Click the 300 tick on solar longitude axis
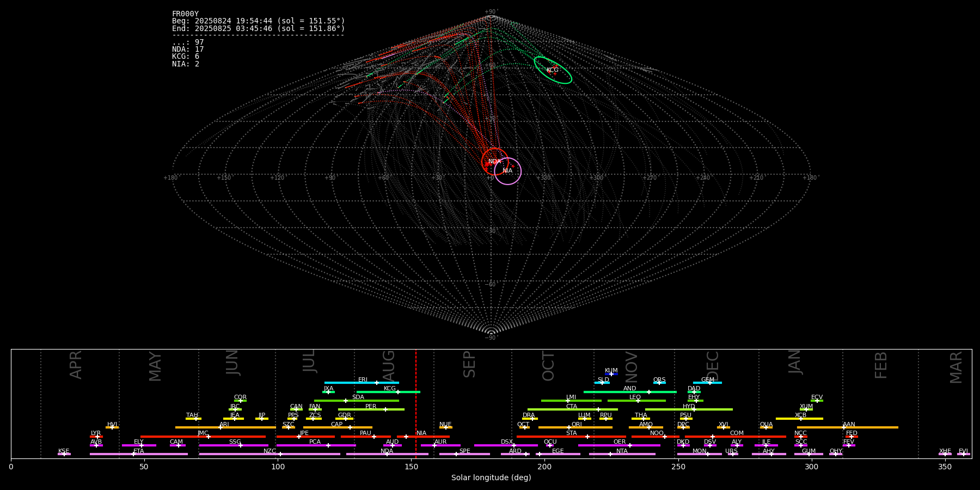The image size is (980, 490). point(811,467)
